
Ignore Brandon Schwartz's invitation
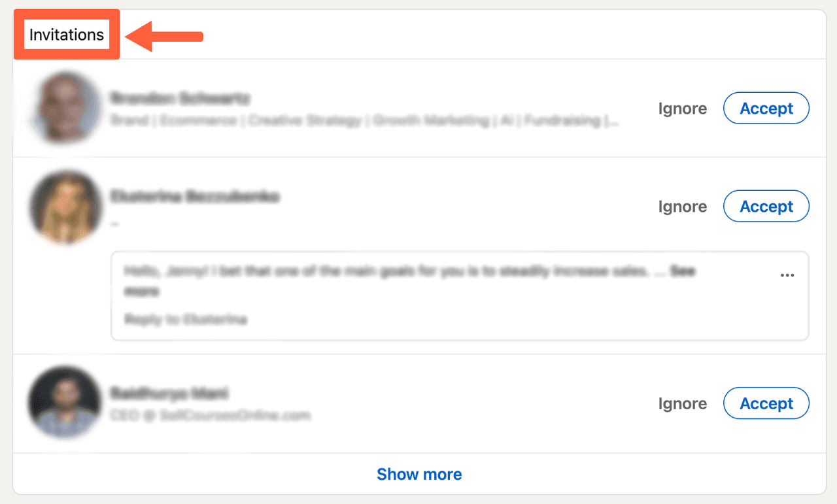(683, 108)
